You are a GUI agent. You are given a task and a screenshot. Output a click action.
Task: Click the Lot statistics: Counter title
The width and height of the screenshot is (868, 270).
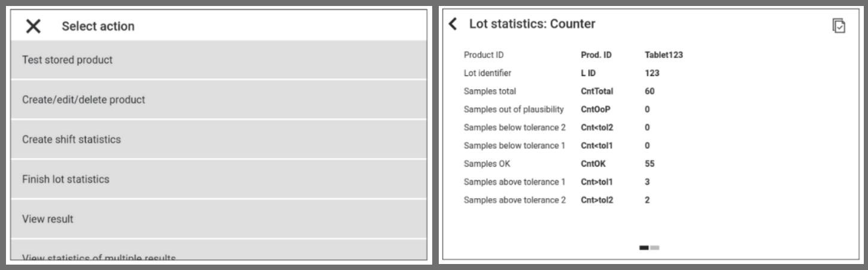[x=532, y=24]
